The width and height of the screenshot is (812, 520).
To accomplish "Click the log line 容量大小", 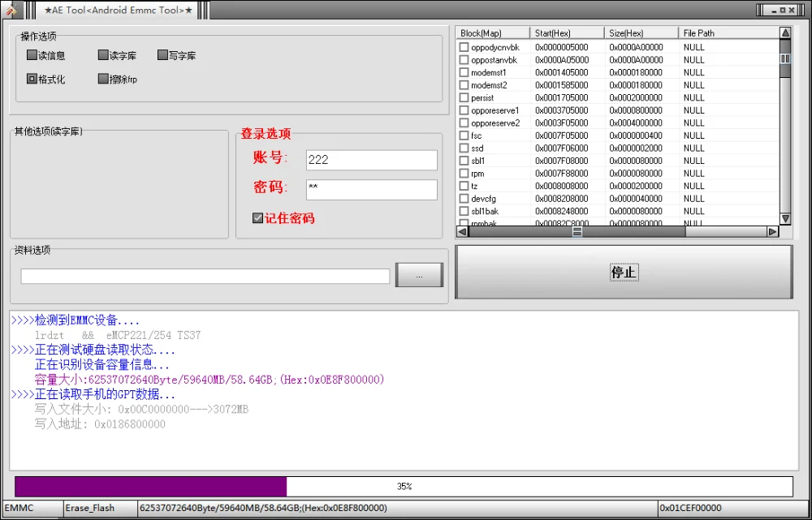I will pos(209,380).
